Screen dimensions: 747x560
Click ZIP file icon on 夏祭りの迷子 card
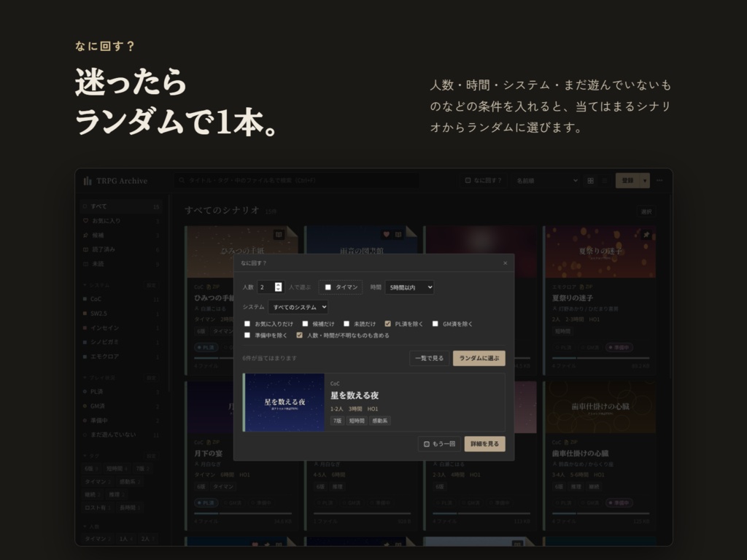tap(581, 287)
